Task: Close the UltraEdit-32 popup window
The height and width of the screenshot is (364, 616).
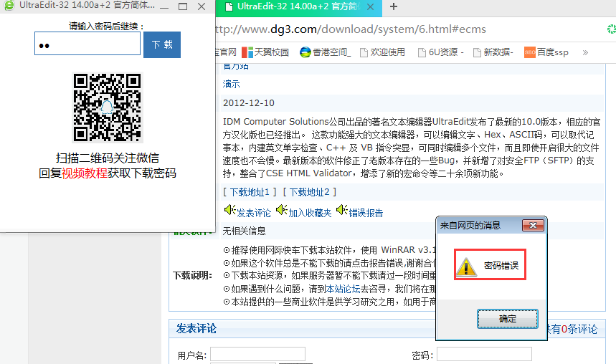Action: pos(202,6)
